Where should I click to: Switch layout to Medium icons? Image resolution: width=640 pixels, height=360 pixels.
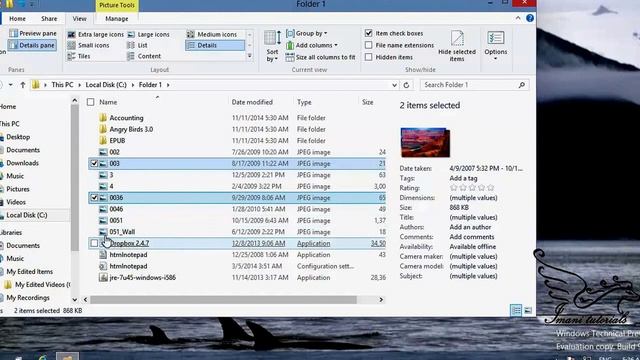pyautogui.click(x=212, y=34)
